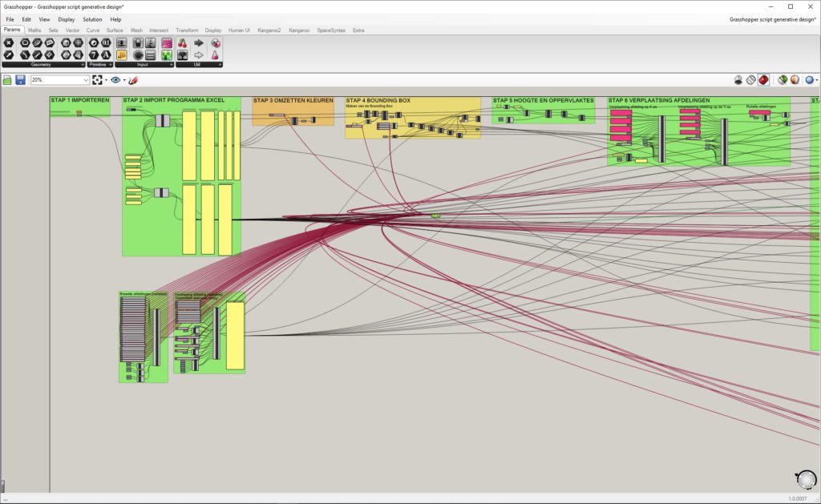Open document preview settings orange-white sphere
Image resolution: width=821 pixels, height=504 pixels.
click(795, 80)
